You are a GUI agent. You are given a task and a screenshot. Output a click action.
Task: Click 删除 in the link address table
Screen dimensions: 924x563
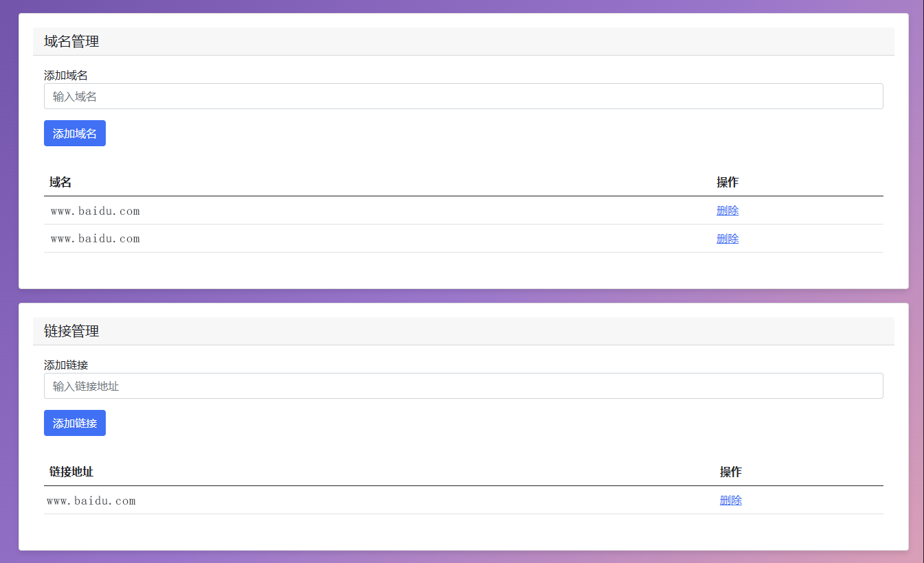731,501
